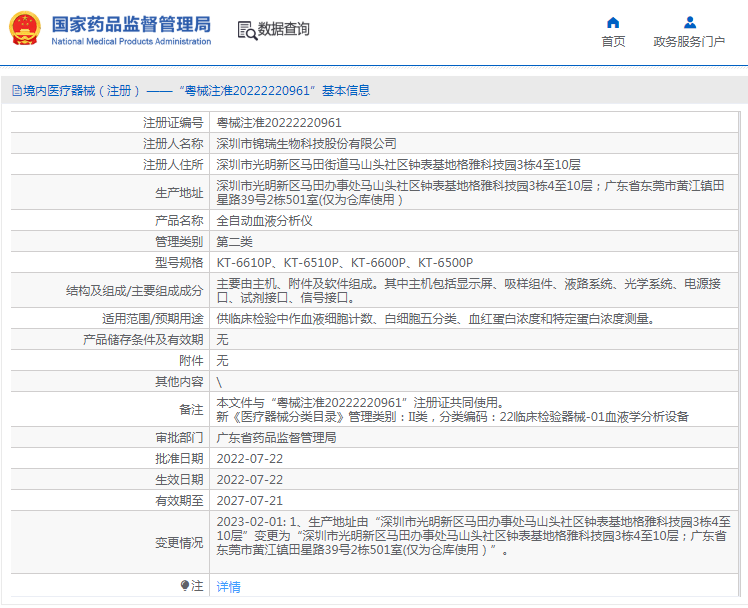Select the 生产地址 address value
This screenshot has width=748, height=608.
[470, 192]
